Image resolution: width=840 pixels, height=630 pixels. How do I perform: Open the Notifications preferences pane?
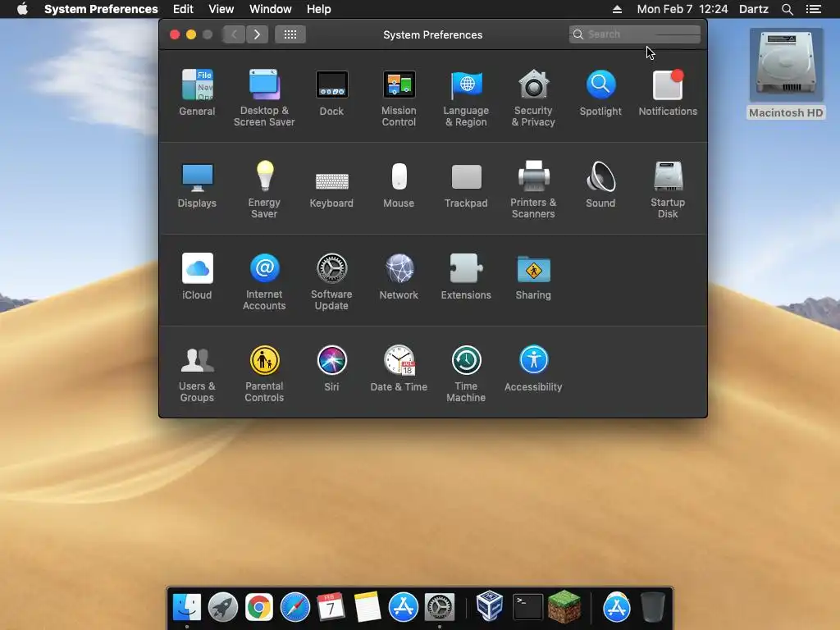(x=668, y=92)
